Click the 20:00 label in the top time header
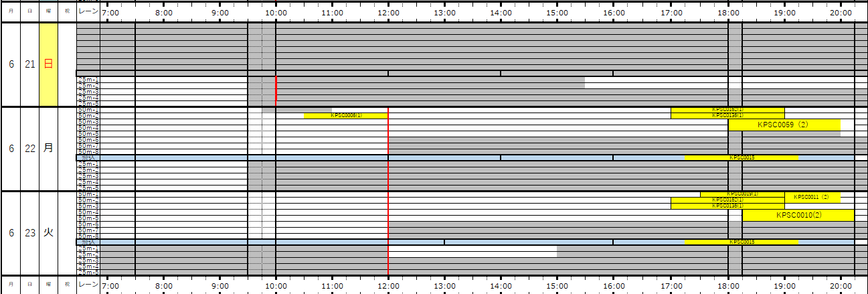The height and width of the screenshot is (294, 868). tap(841, 12)
